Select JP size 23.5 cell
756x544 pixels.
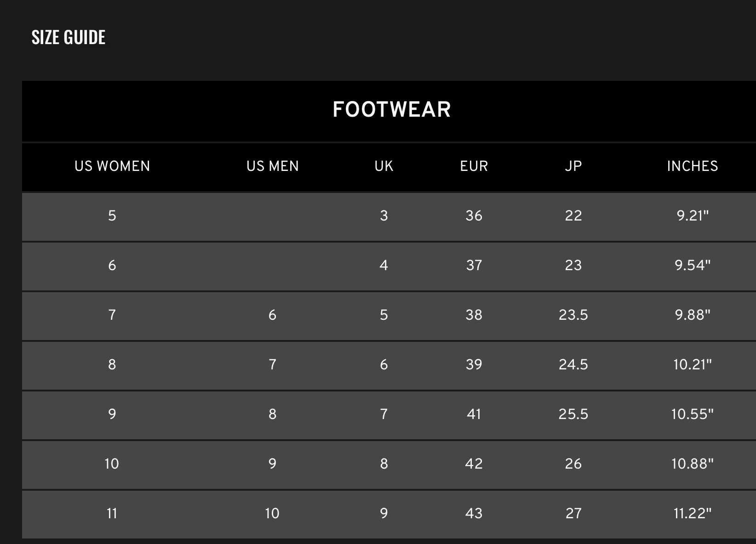point(573,315)
